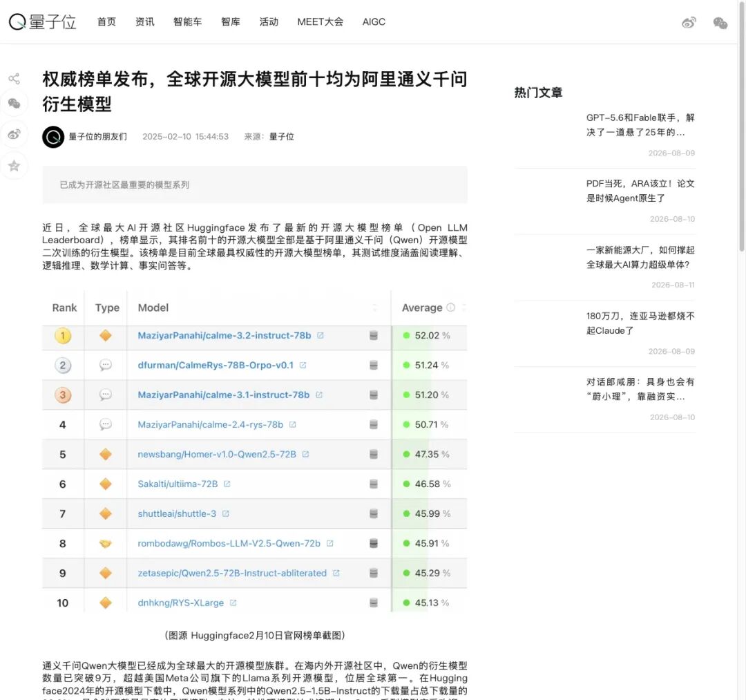
Task: Open hot article GPT-5.6和Fable联手
Action: (640, 124)
